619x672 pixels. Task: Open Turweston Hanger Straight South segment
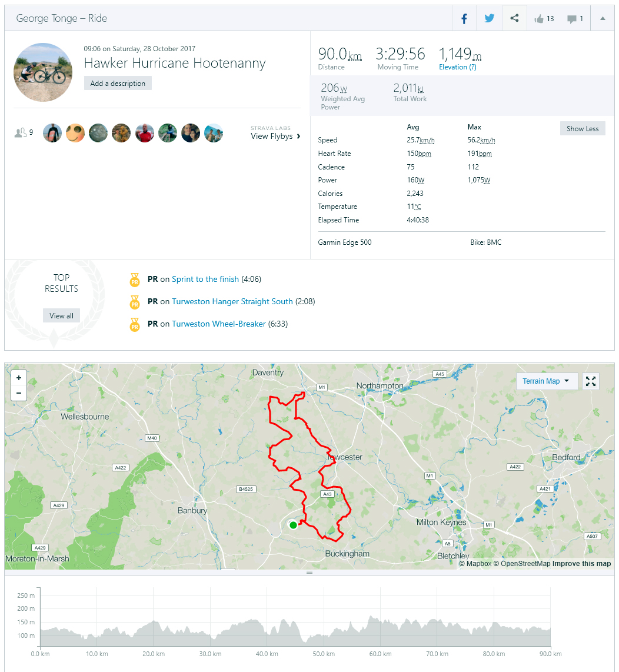pyautogui.click(x=232, y=302)
